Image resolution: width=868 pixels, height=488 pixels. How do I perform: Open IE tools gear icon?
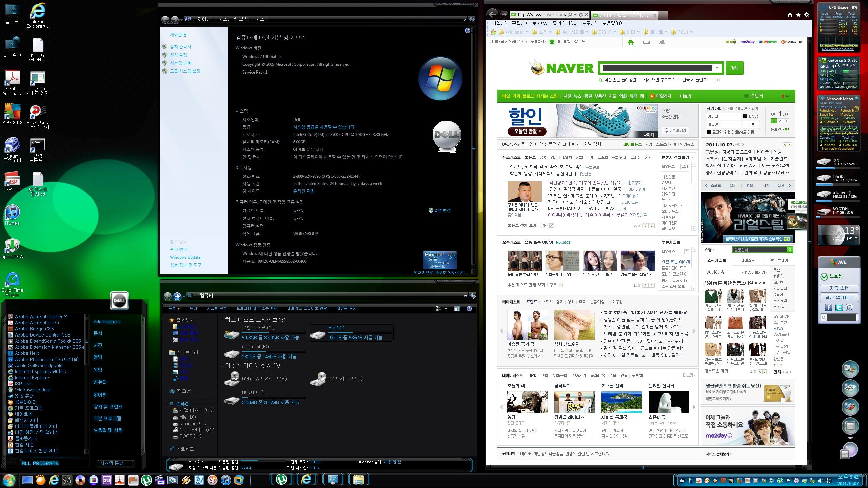pyautogui.click(x=807, y=15)
